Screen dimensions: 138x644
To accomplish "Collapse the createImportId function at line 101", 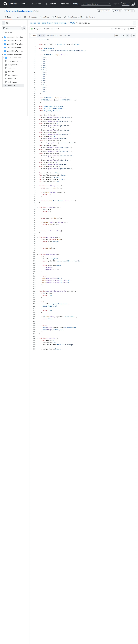I will point(37,254).
